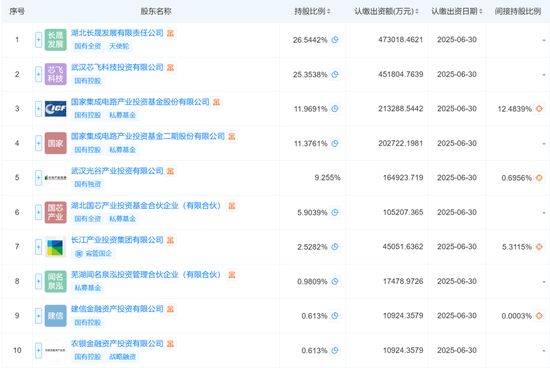Click the history icon beside 26.5442%
Image resolution: width=550 pixels, height=368 pixels.
tap(335, 40)
